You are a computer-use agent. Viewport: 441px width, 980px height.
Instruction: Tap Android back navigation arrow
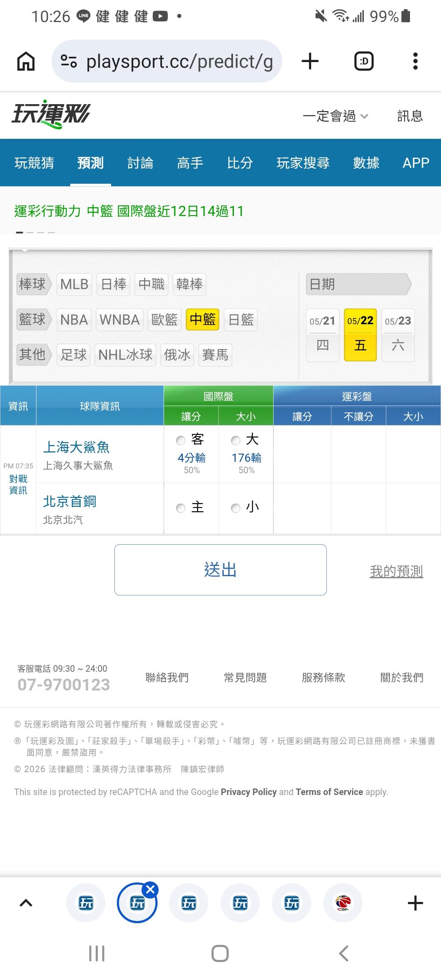[x=344, y=953]
